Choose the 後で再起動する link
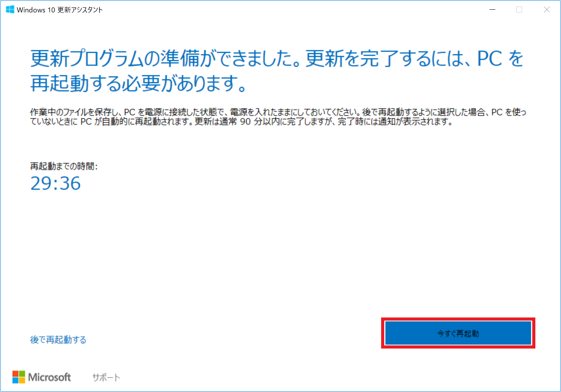Screen dimensions: 561x392 (x=58, y=340)
